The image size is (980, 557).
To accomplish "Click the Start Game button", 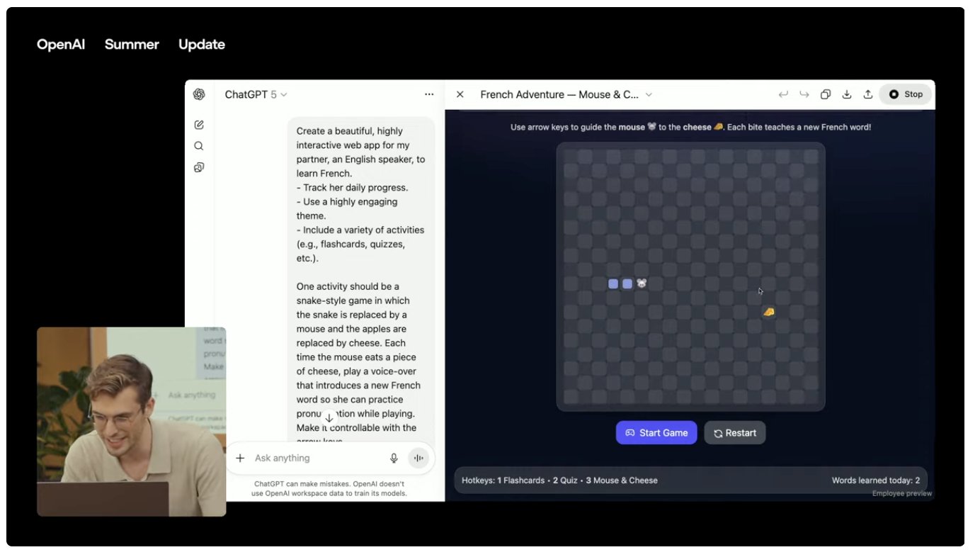I will (x=656, y=433).
